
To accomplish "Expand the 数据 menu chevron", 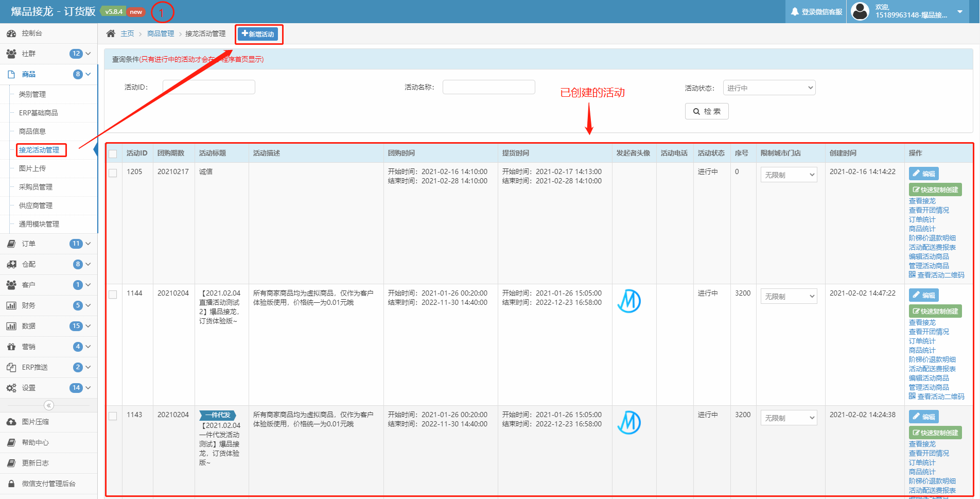I will (x=88, y=326).
